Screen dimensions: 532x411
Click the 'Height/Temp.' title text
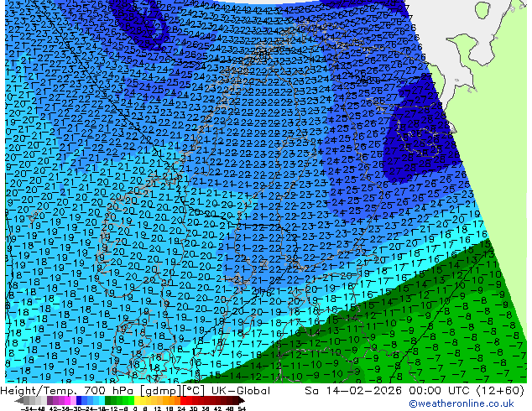[x=39, y=391]
